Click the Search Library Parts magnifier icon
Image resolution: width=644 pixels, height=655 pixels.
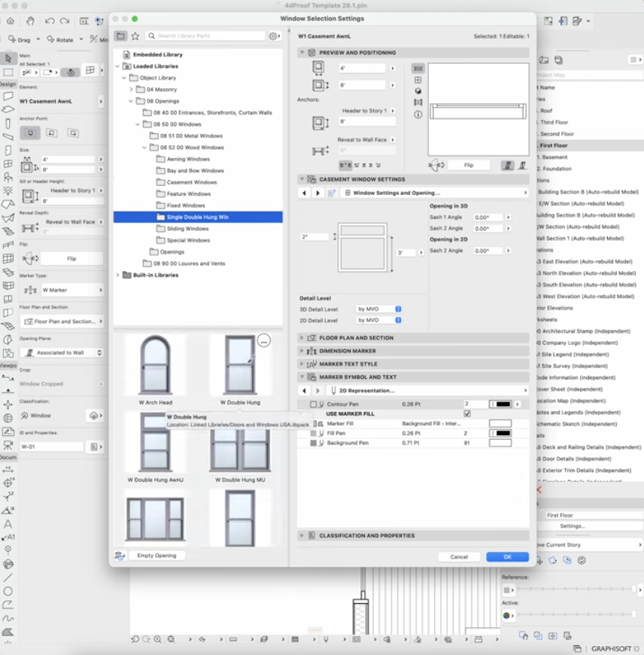tap(150, 35)
